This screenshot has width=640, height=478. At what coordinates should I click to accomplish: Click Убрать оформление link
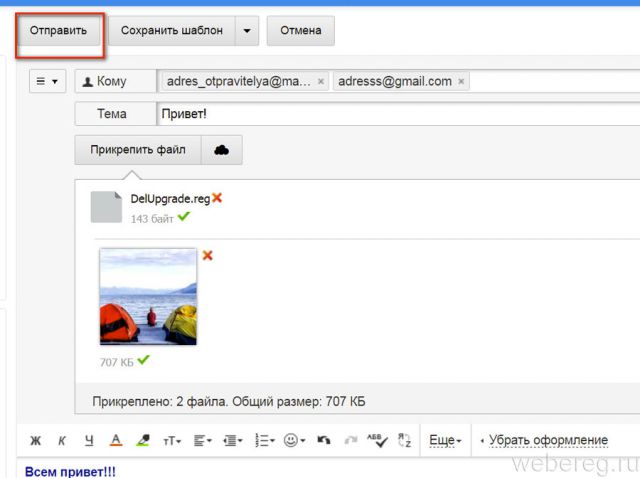547,440
